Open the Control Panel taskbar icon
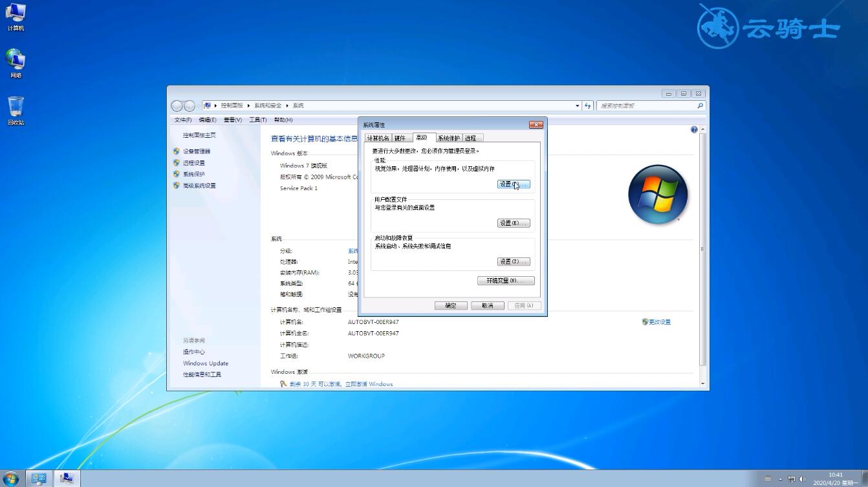Image resolution: width=868 pixels, height=487 pixels. (x=39, y=479)
